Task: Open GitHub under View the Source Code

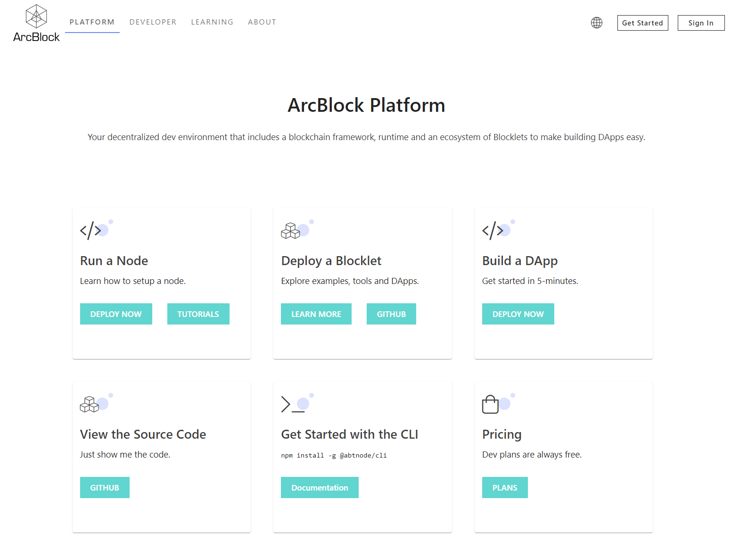Action: pos(105,488)
